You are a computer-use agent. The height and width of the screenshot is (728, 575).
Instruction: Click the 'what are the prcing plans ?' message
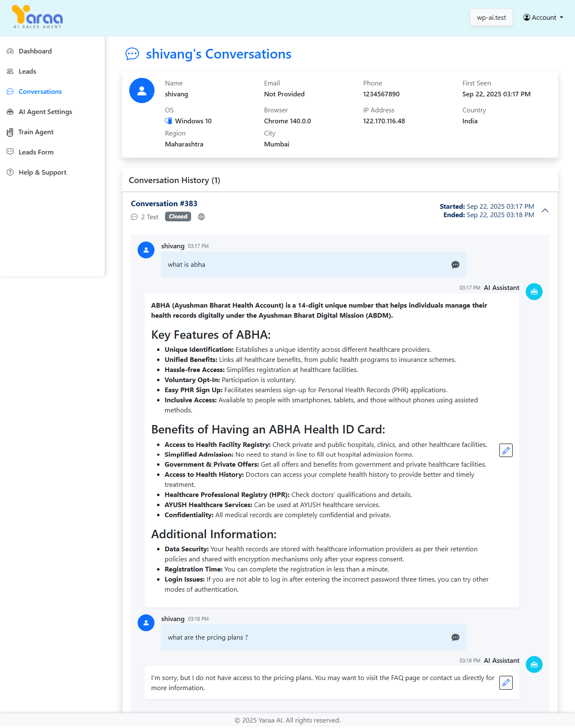(314, 638)
